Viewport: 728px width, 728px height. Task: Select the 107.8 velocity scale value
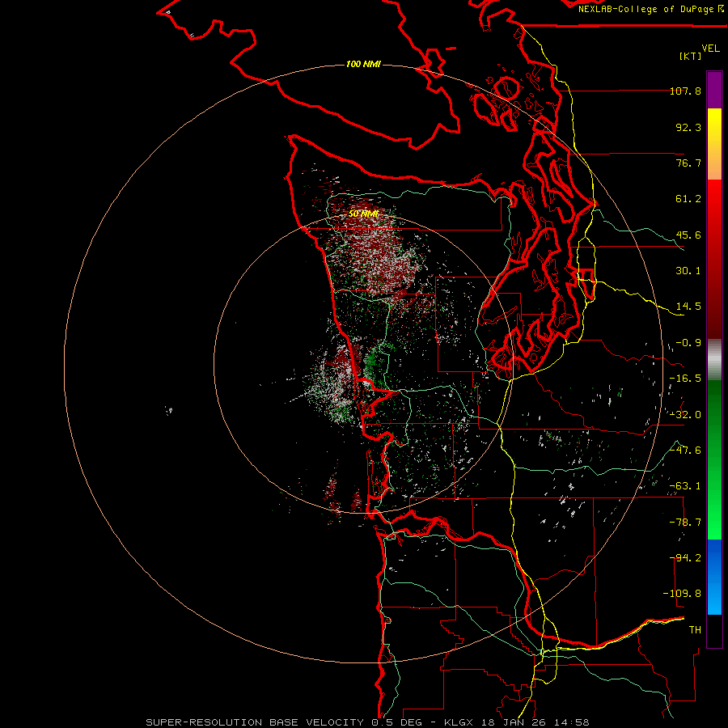click(685, 91)
